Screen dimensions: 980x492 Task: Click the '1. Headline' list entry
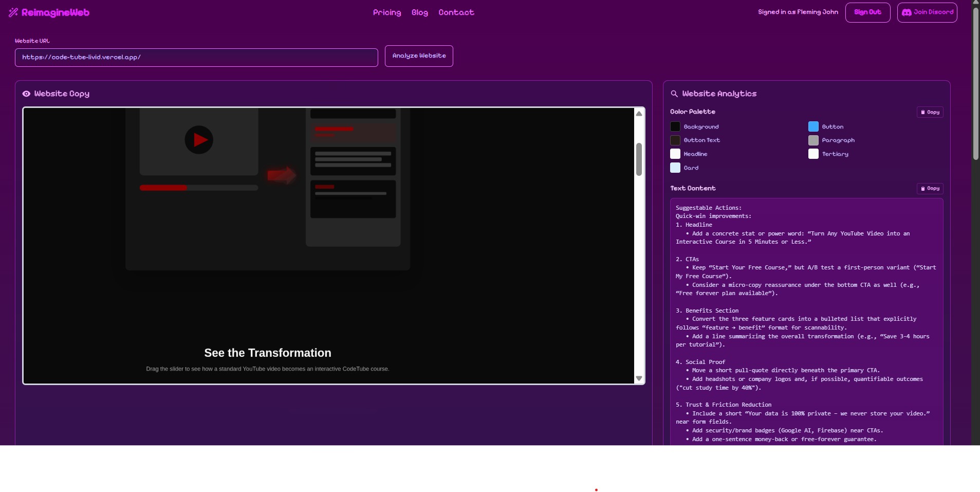click(x=694, y=225)
